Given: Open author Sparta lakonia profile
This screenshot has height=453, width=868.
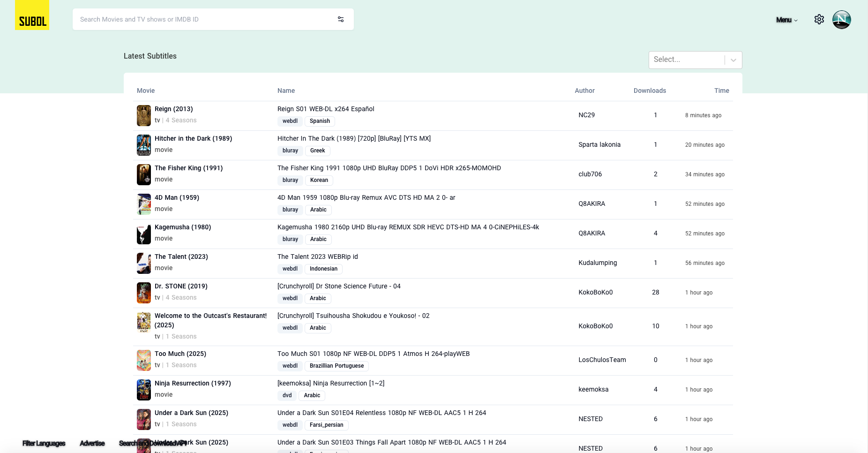Looking at the screenshot, I should [599, 144].
